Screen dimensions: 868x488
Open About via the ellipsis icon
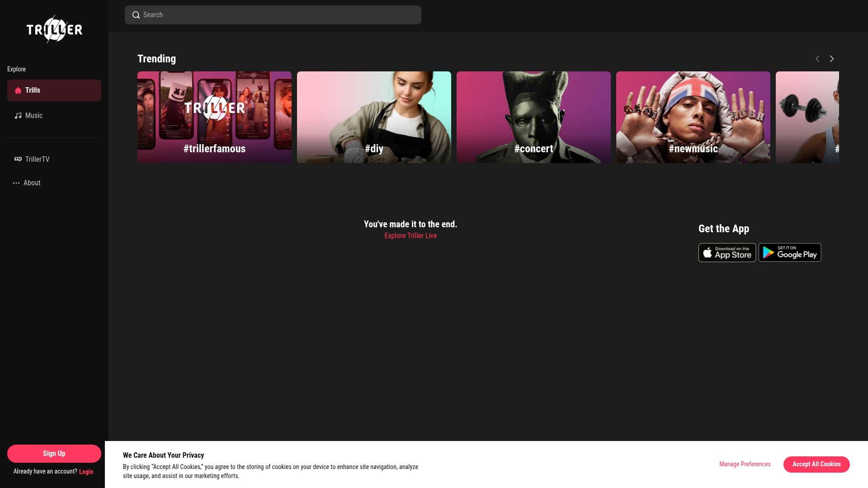coord(17,183)
